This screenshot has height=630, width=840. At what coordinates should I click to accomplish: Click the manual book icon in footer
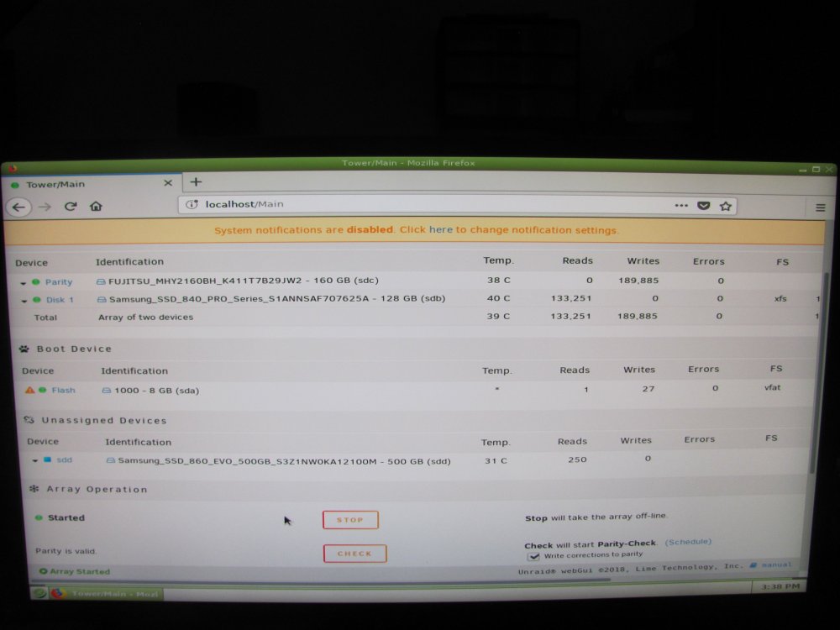753,565
